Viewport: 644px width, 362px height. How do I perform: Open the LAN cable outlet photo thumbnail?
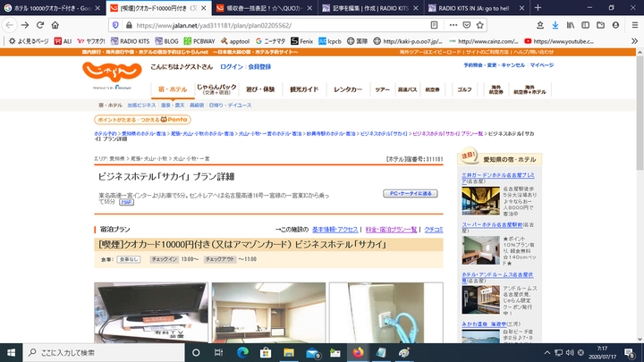[x=386, y=312]
